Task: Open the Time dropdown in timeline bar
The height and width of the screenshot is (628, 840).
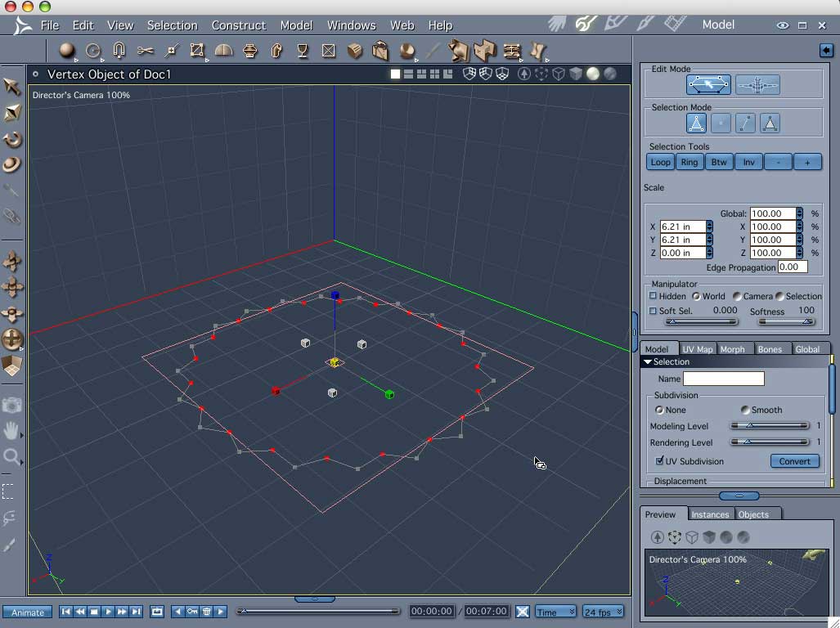Action: (x=555, y=612)
